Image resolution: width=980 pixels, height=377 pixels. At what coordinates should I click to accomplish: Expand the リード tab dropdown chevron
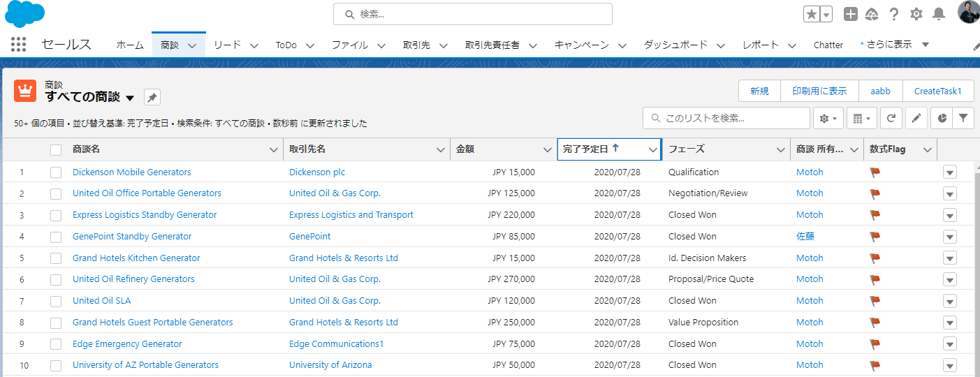[x=254, y=45]
